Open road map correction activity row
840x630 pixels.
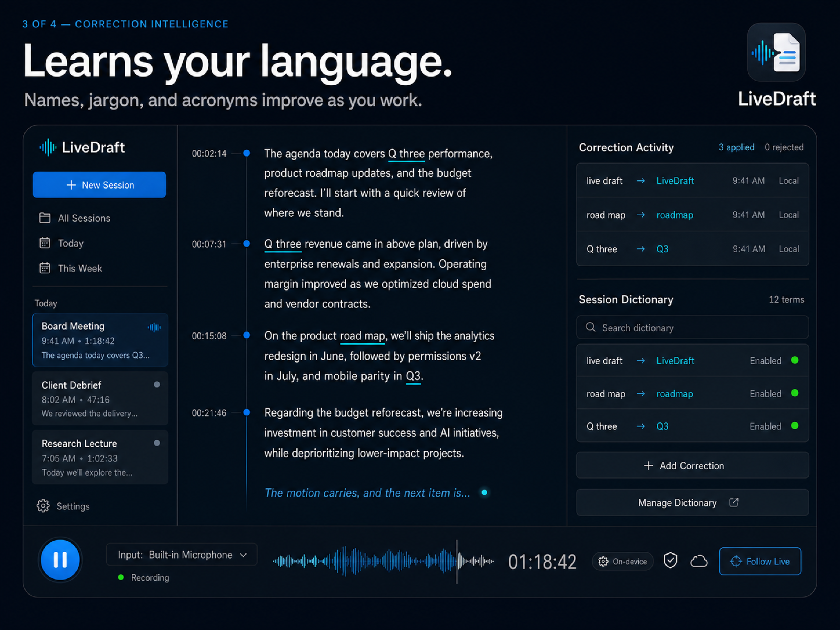click(x=692, y=215)
